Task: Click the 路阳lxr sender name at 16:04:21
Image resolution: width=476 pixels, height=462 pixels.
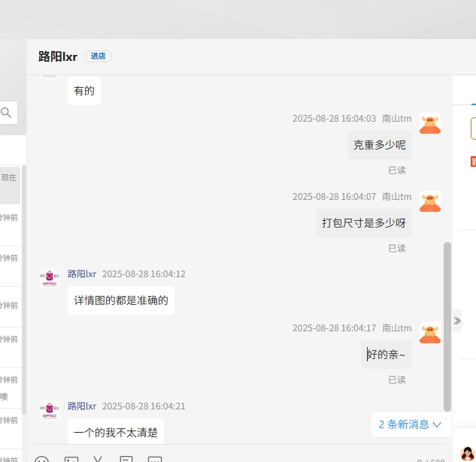Action: point(82,406)
